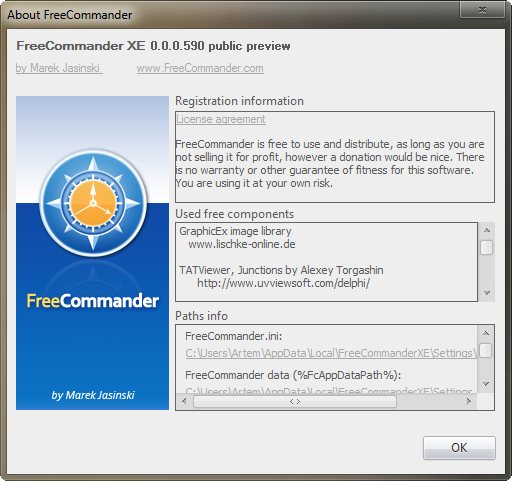
Task: Click the 'FreeCommander.ini:' label
Action: (x=234, y=336)
